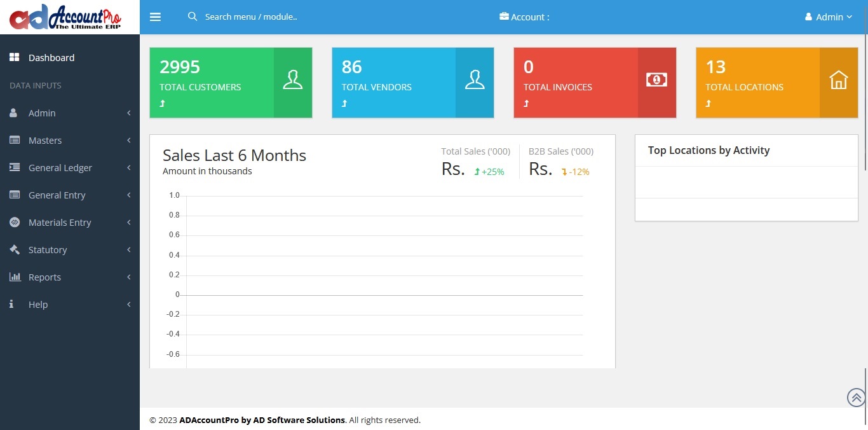Click the scroll-to-top double chevron icon
The width and height of the screenshot is (868, 430).
[856, 398]
